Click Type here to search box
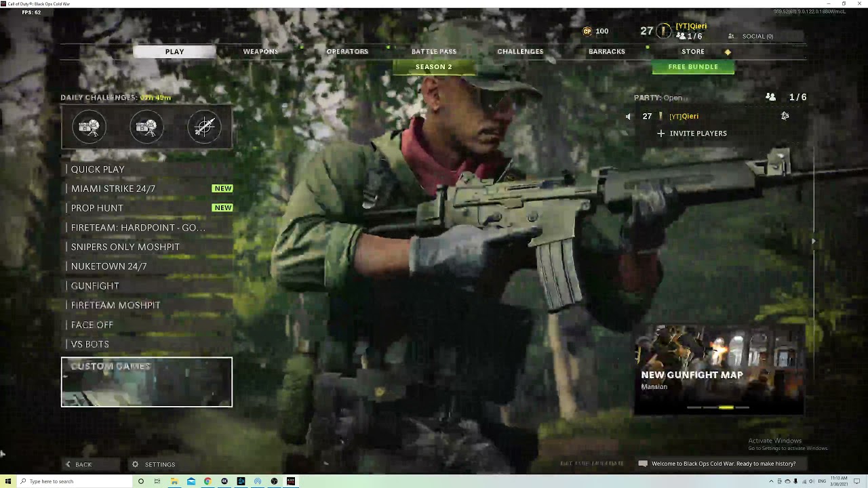Viewport: 868px width, 488px height. (75, 481)
